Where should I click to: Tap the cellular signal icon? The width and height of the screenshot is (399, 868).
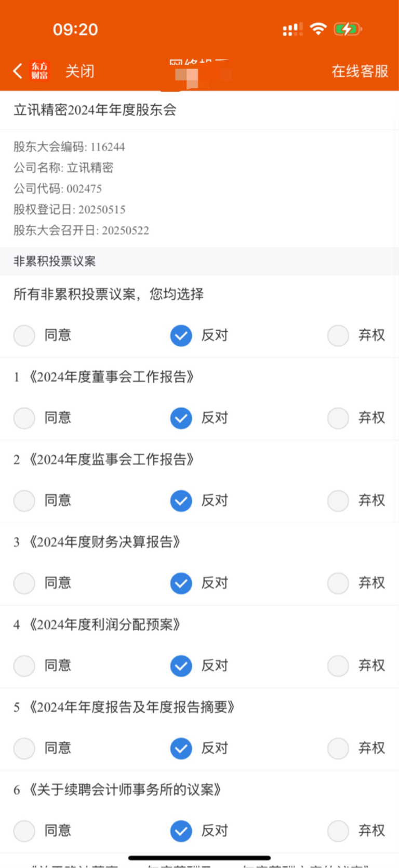(x=292, y=30)
